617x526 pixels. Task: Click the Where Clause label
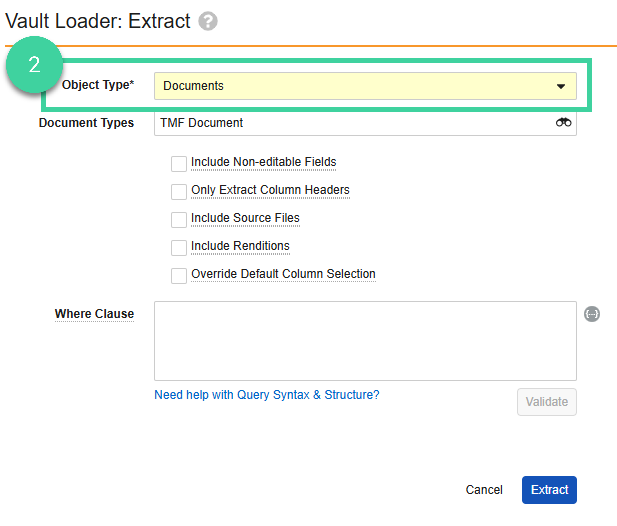pyautogui.click(x=94, y=314)
